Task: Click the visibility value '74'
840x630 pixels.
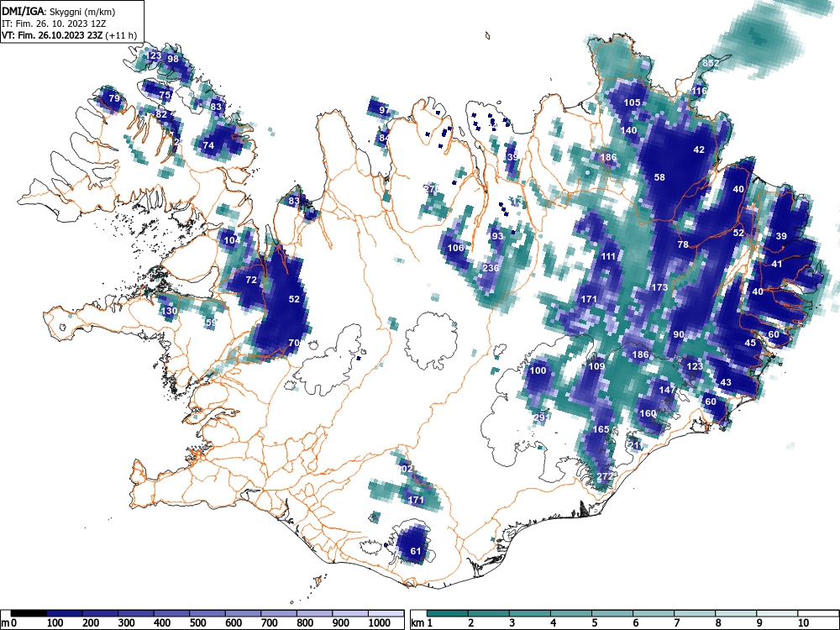Action: click(208, 145)
